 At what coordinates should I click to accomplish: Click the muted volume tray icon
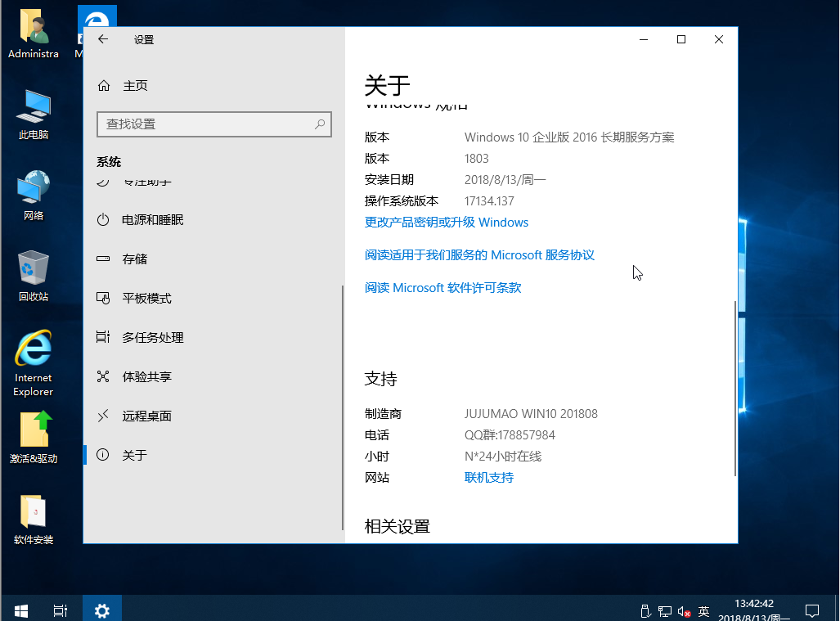[x=684, y=611]
